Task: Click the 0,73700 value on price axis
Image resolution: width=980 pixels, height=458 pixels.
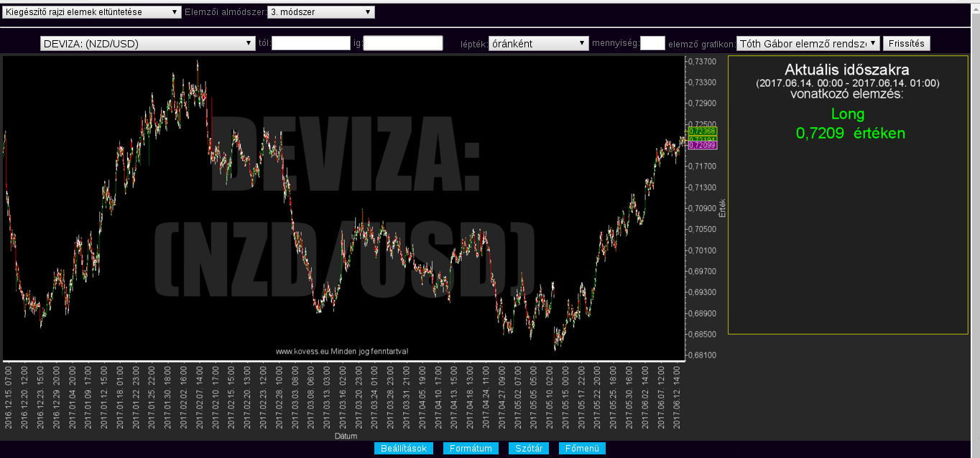Action: [x=702, y=62]
